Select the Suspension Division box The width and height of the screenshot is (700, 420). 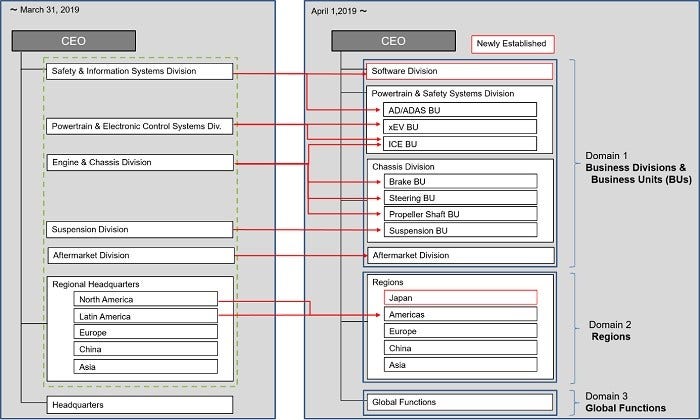[139, 230]
